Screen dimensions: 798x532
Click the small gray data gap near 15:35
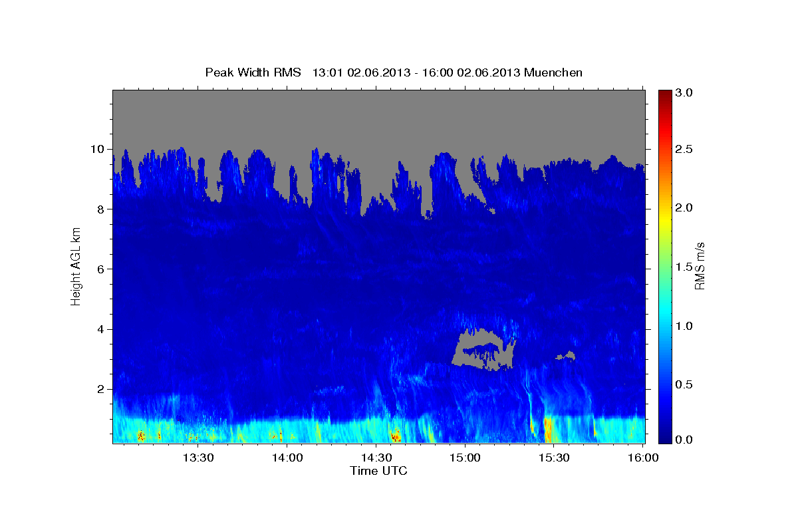point(566,356)
